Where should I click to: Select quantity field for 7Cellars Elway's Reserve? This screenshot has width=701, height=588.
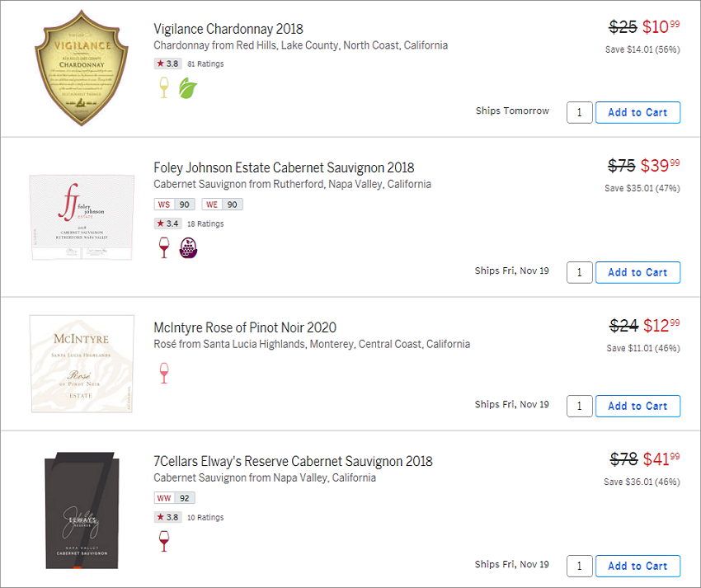click(x=580, y=566)
